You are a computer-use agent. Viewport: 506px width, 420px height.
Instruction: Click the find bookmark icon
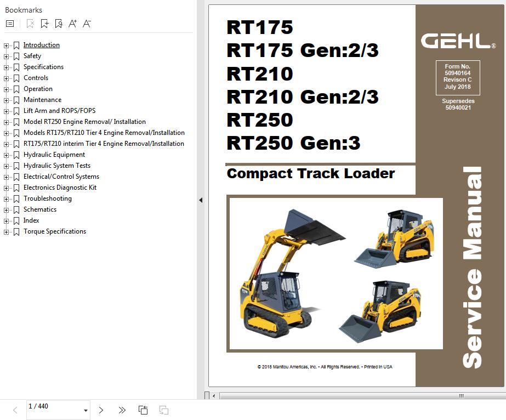coord(59,24)
